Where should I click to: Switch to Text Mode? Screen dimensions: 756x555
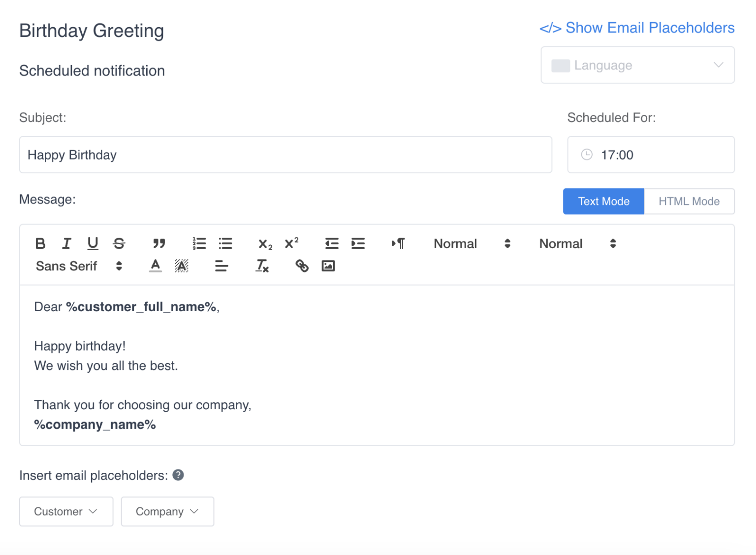[603, 201]
